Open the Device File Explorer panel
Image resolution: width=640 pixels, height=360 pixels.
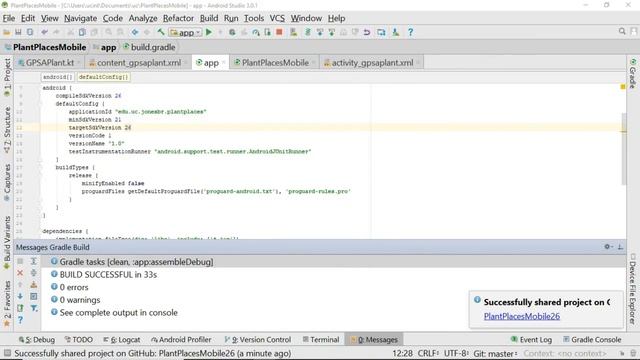(633, 289)
